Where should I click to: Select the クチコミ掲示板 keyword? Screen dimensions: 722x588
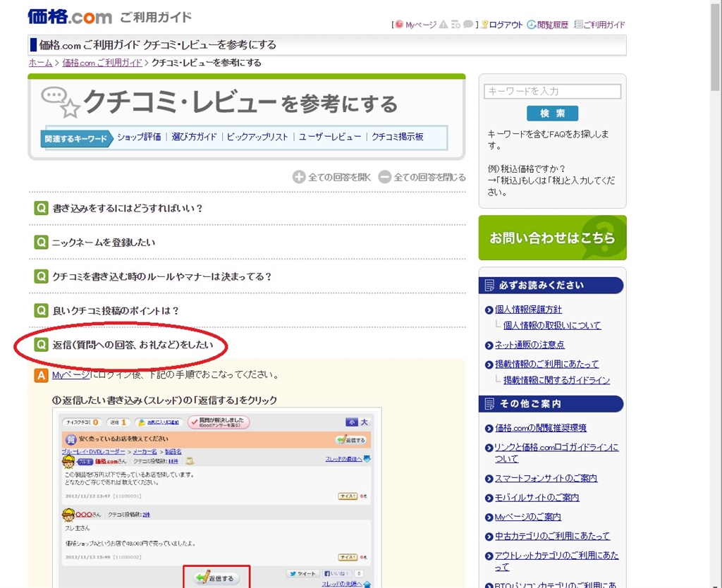(x=398, y=137)
